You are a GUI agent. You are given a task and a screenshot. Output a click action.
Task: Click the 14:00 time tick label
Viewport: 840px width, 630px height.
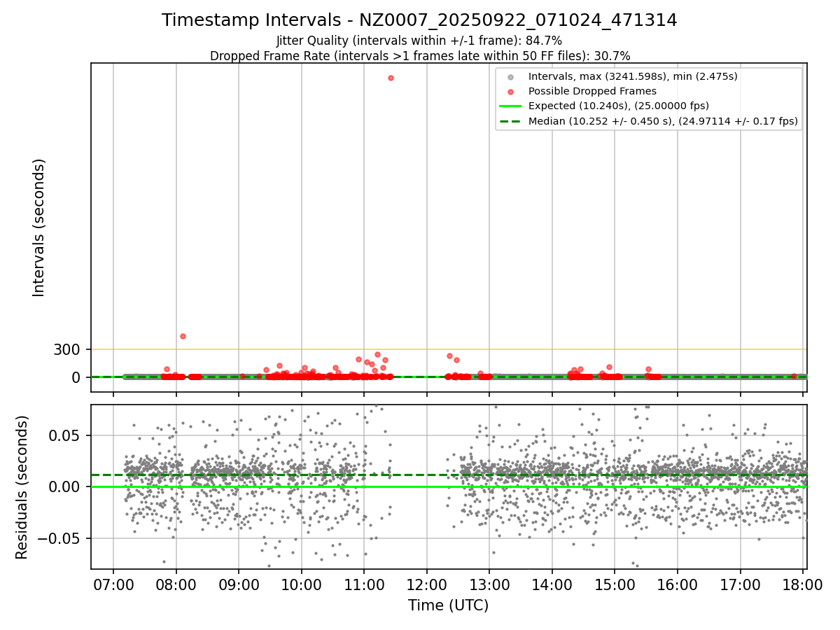552,584
